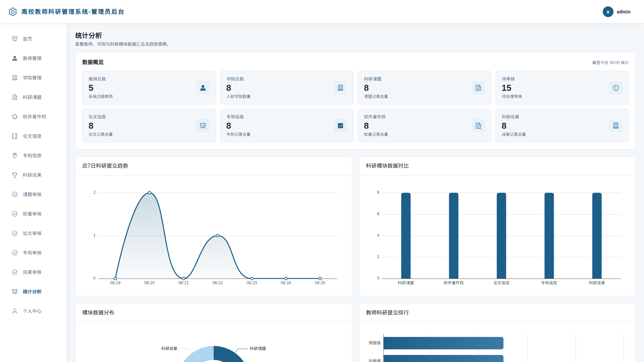Click the settings gear logo icon
The height and width of the screenshot is (362, 644).
pyautogui.click(x=13, y=12)
